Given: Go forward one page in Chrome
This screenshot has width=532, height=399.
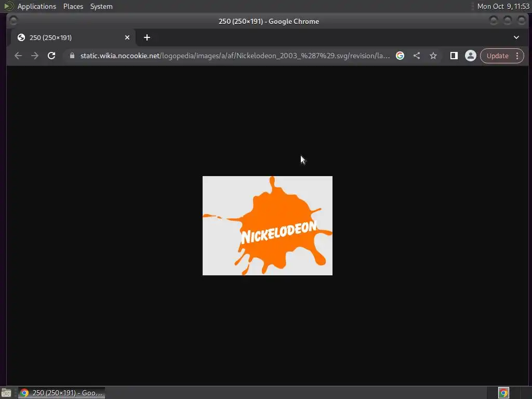Looking at the screenshot, I should [x=35, y=56].
